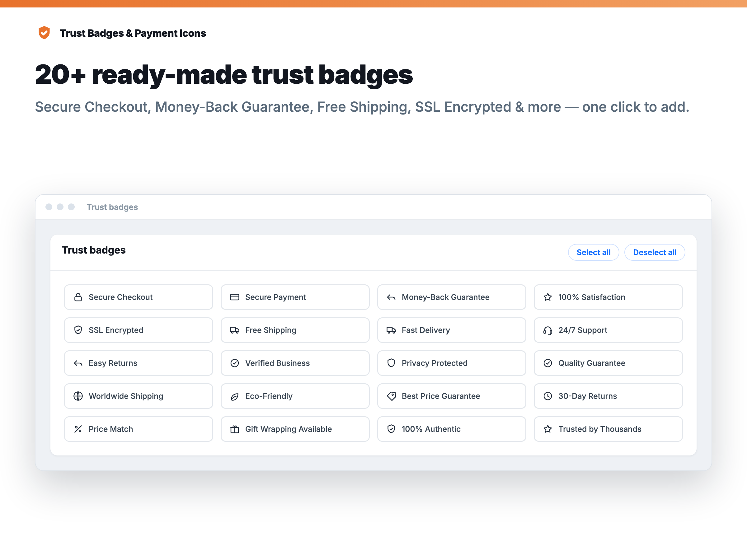Click the headset icon on 24/7 Support
Screen dimensions: 747x560
(x=548, y=330)
